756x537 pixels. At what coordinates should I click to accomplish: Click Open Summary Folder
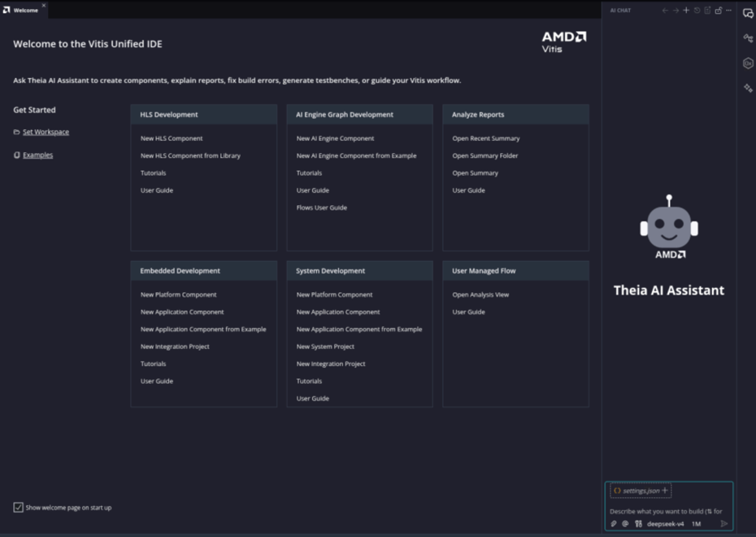485,156
